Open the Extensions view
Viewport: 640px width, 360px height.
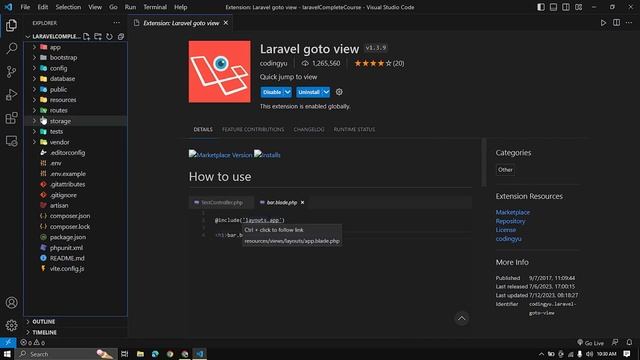pos(11,118)
